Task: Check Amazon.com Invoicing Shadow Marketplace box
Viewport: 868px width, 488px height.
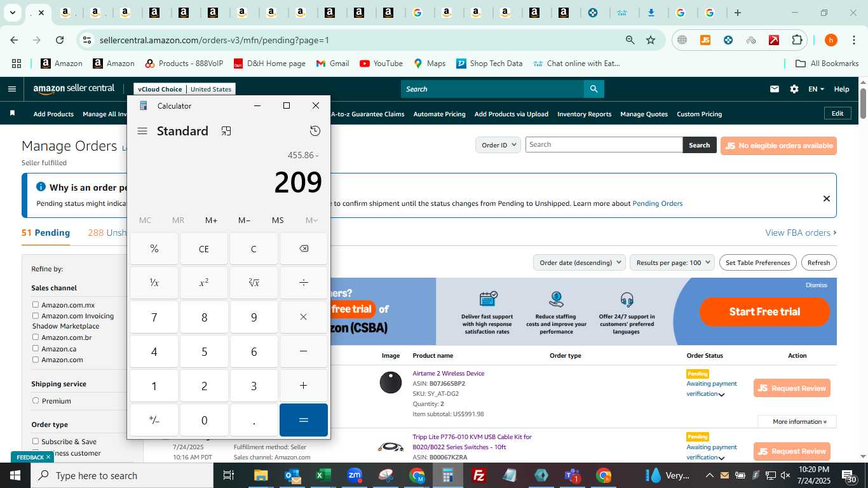Action: click(36, 316)
